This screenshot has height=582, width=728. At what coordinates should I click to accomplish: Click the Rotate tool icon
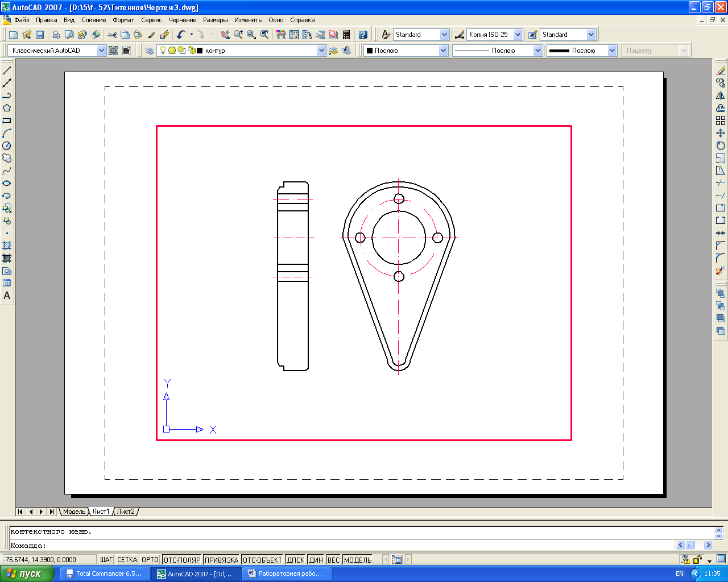pyautogui.click(x=721, y=145)
